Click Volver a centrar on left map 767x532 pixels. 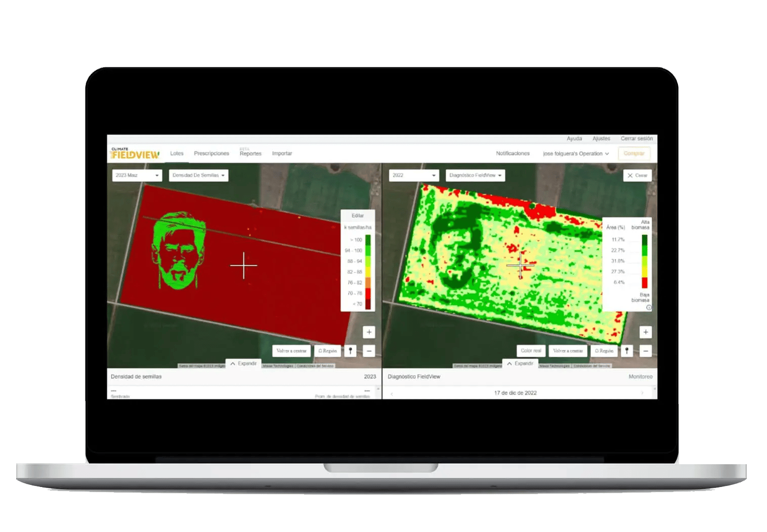pyautogui.click(x=291, y=351)
